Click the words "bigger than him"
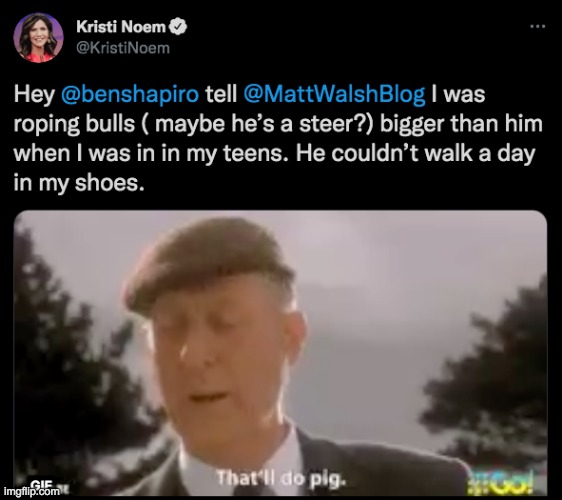 (461, 123)
